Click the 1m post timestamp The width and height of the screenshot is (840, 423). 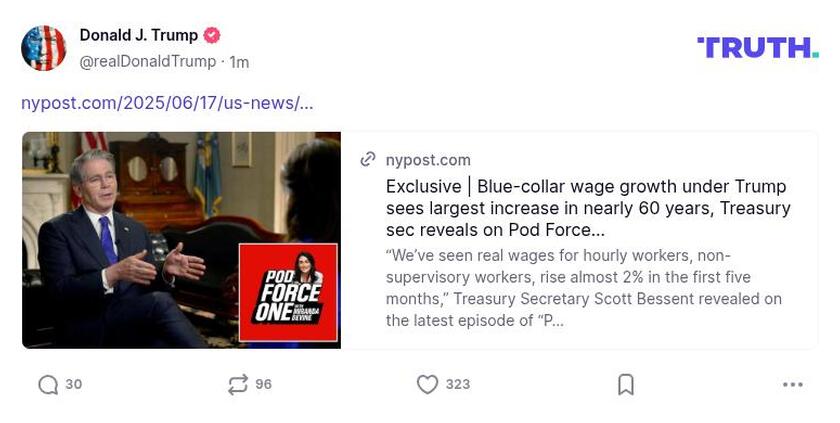tap(239, 62)
